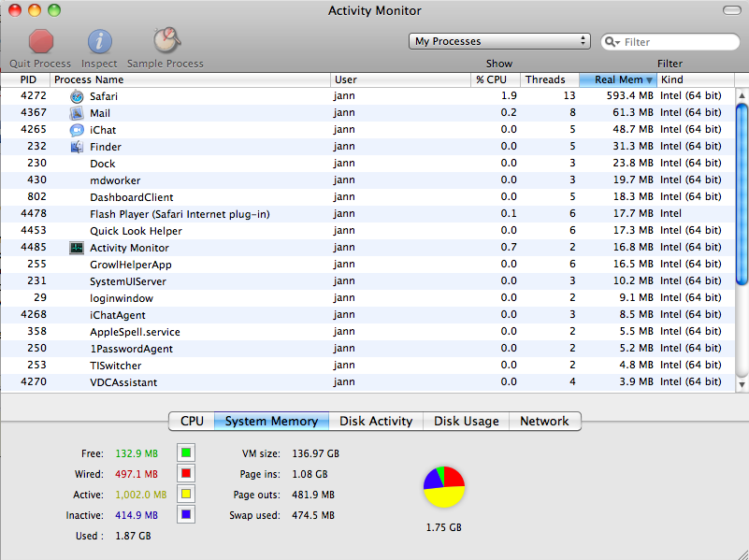Sort by the User column header
This screenshot has height=560, width=749.
[400, 79]
